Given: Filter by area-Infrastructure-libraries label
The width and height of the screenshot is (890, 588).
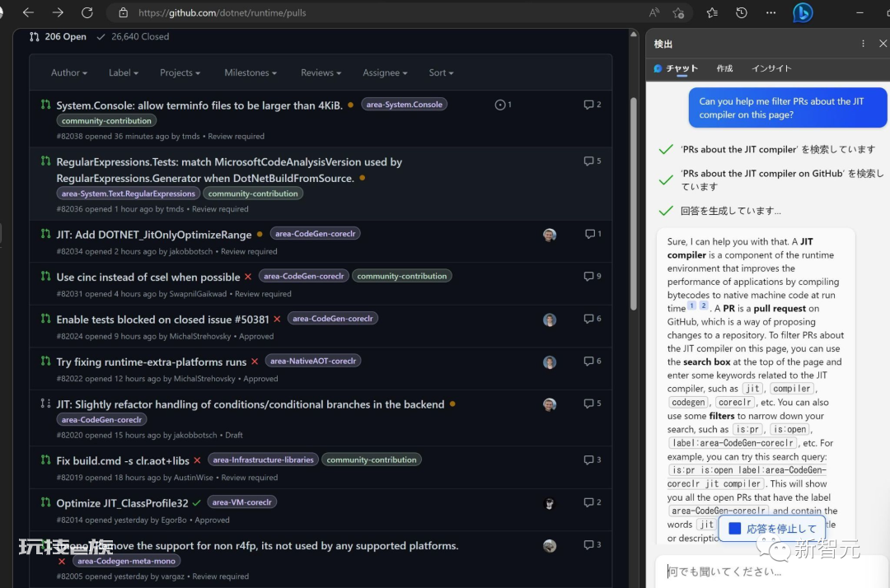Looking at the screenshot, I should [264, 460].
